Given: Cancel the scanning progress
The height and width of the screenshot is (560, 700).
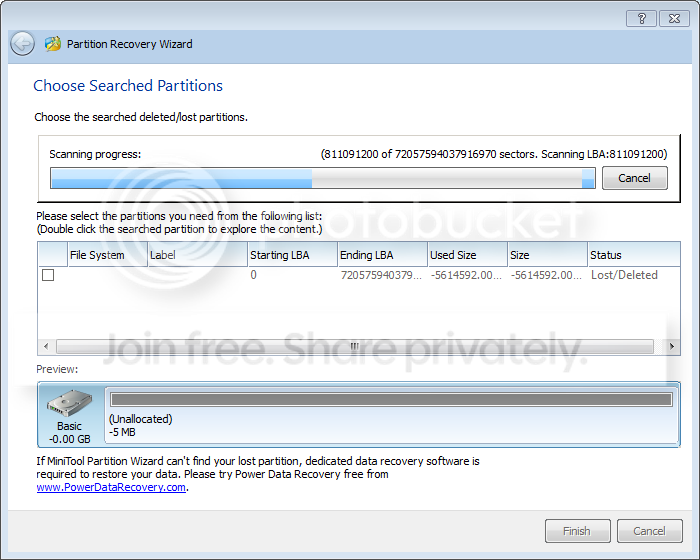Looking at the screenshot, I should [634, 178].
